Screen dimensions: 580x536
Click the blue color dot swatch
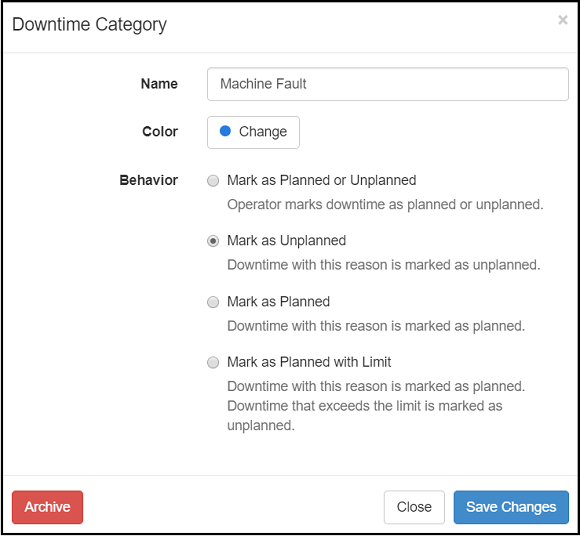(x=225, y=131)
